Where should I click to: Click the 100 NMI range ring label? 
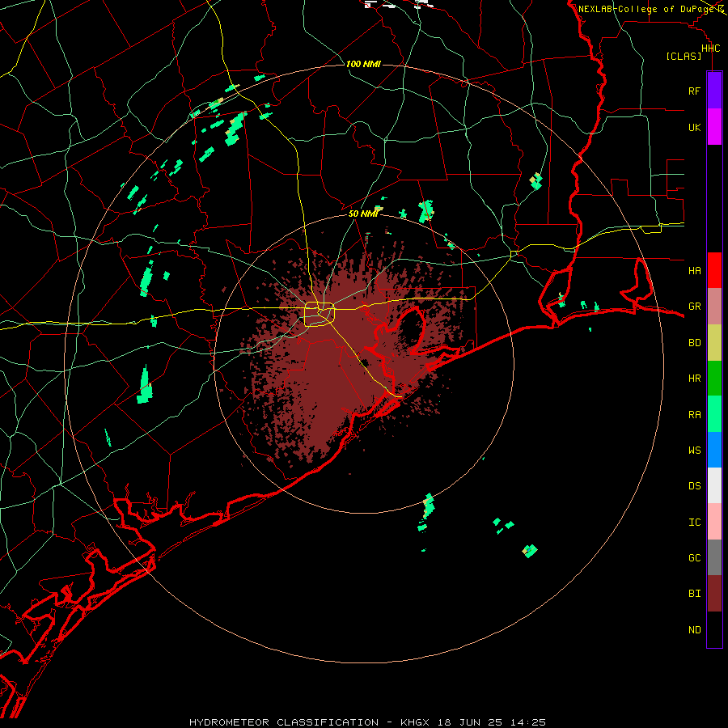tap(363, 64)
